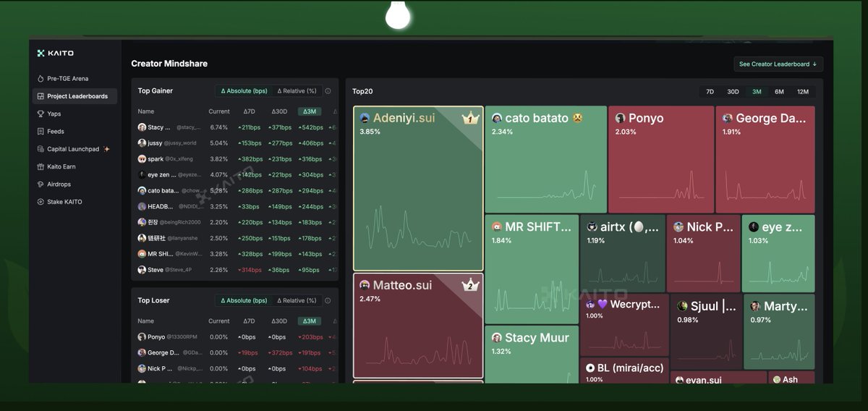Click the Kaito Earn gift icon
The width and height of the screenshot is (868, 411).
pos(41,166)
